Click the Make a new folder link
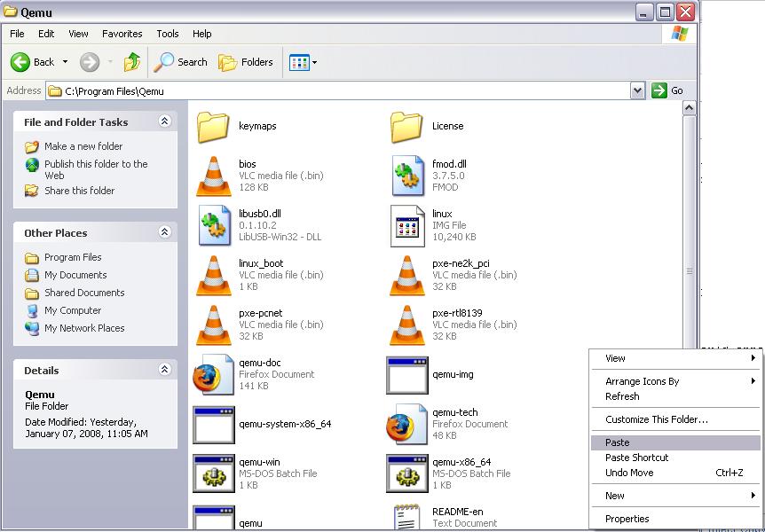The height and width of the screenshot is (532, 765). click(83, 146)
